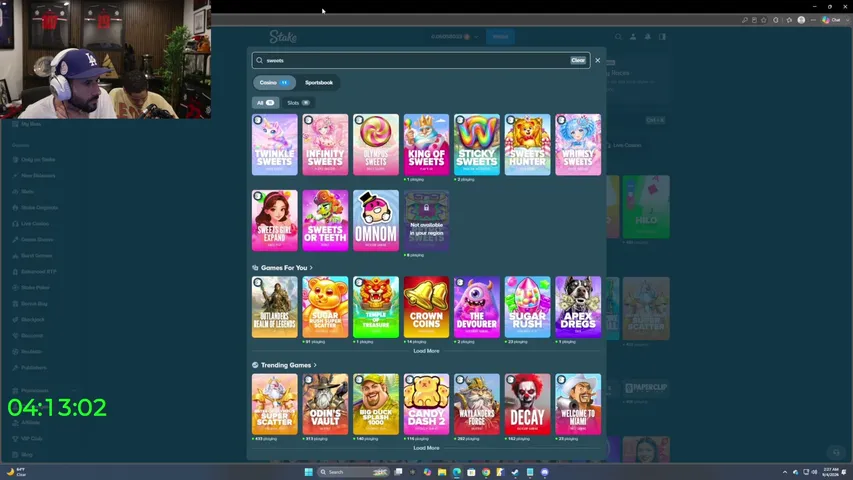Open the Sweets Hunter game
Viewport: 853px width, 480px height.
pyautogui.click(x=528, y=145)
